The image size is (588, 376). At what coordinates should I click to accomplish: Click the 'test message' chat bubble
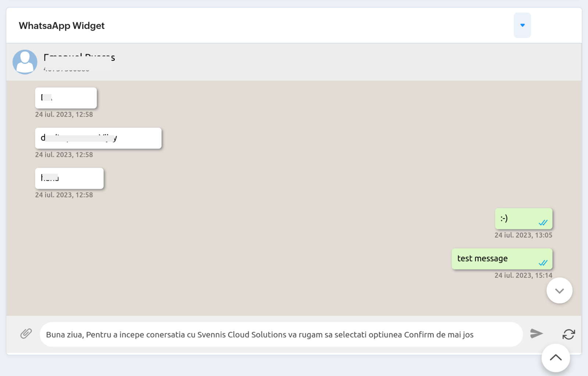pos(502,259)
